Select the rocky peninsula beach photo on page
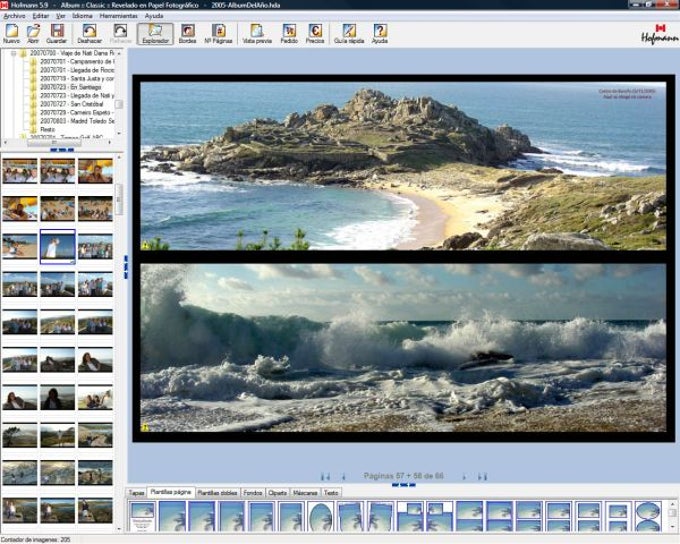 [403, 166]
